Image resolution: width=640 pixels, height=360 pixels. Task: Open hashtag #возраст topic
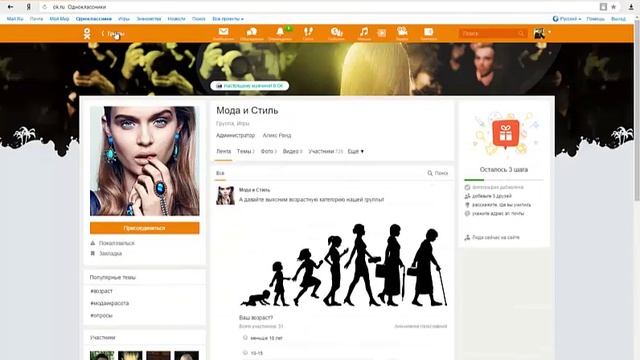tap(101, 291)
